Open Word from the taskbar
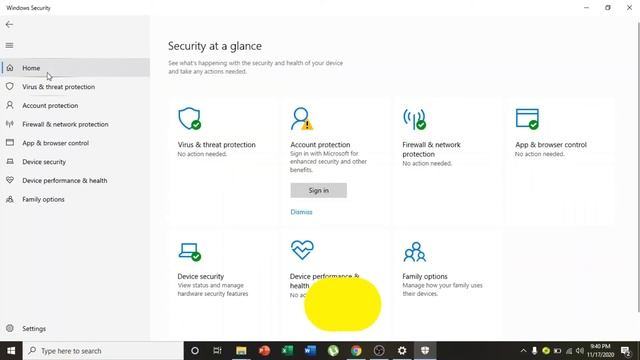Screen dimensions: 640x360 pyautogui.click(x=310, y=351)
